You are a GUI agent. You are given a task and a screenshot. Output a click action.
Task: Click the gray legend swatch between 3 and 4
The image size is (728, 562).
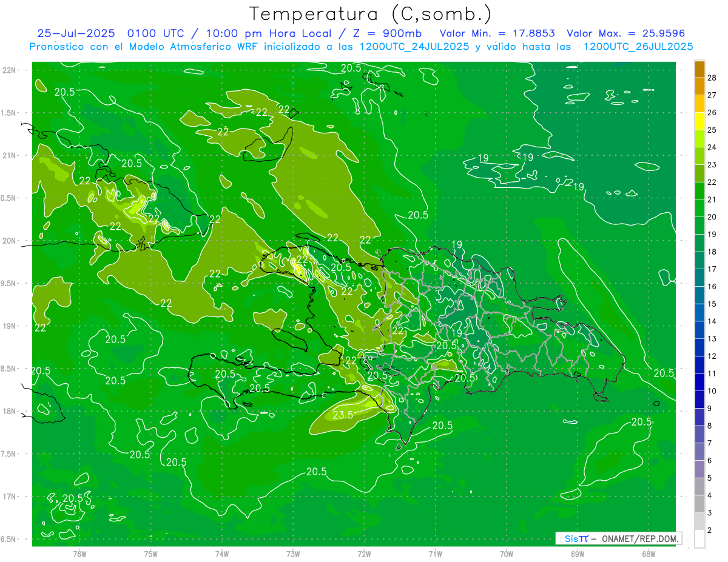click(699, 504)
